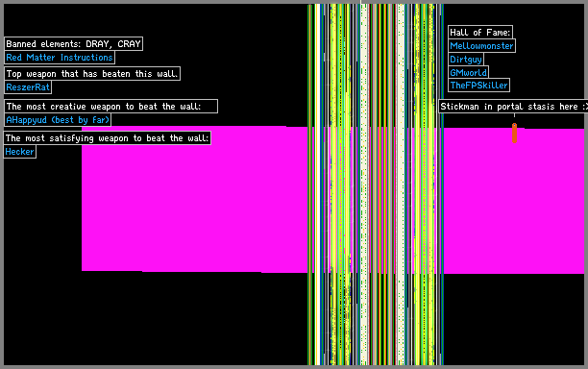Image resolution: width=588 pixels, height=369 pixels.
Task: Click the yellow-green striped wall section
Action: point(340,184)
